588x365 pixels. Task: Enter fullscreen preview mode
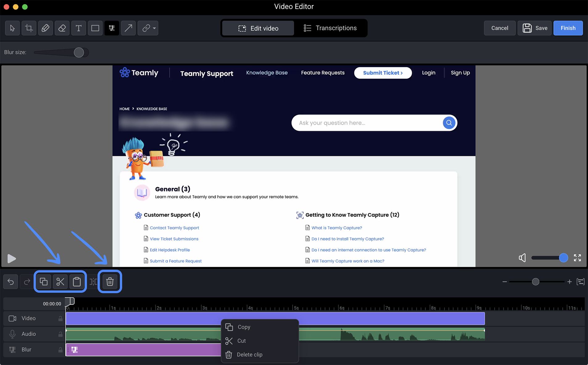[x=578, y=258]
